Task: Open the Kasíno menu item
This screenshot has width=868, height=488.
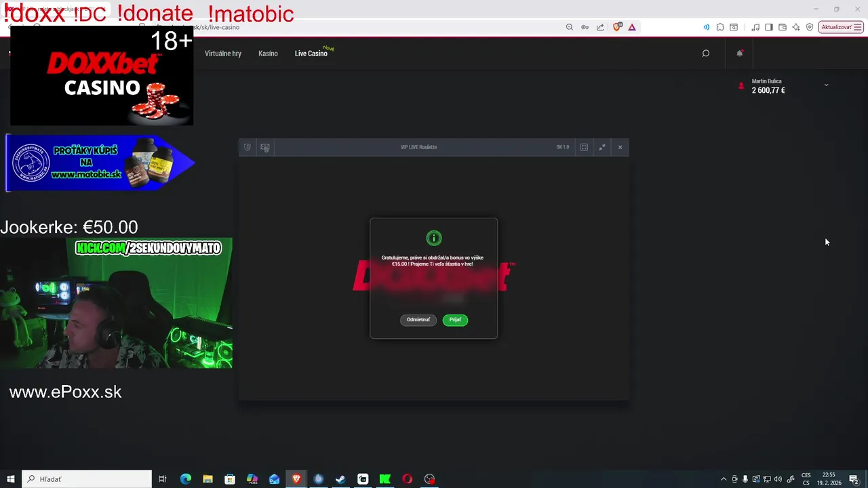Action: coord(268,54)
